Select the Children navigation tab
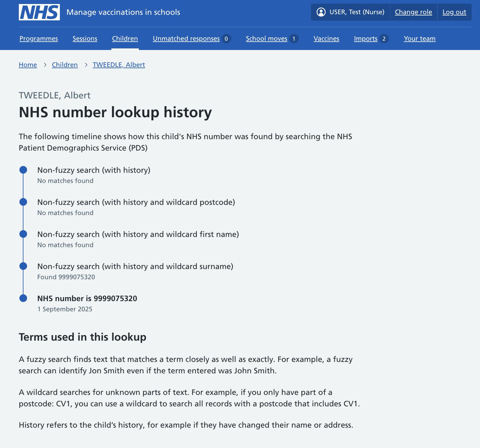 point(125,39)
